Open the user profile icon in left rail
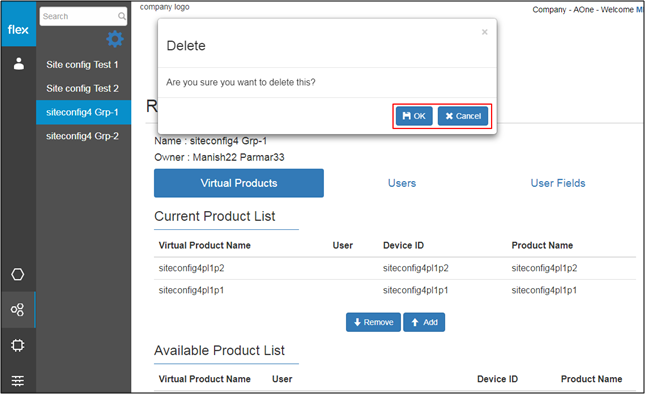 click(x=19, y=64)
